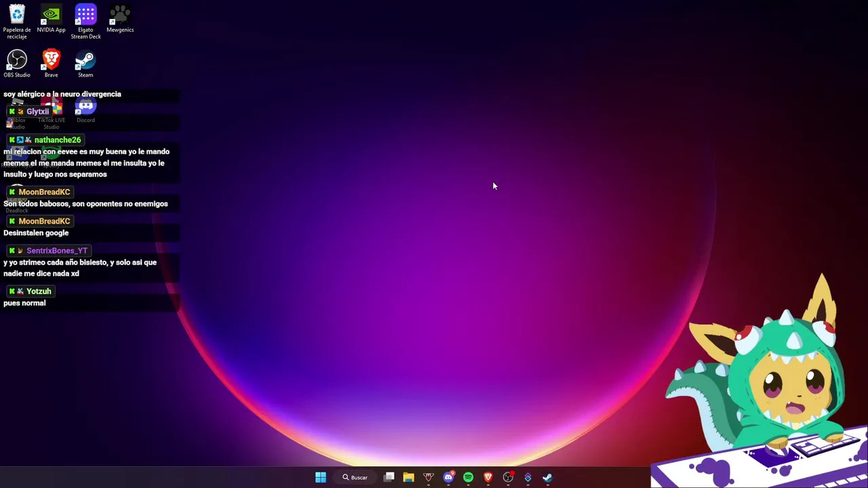
Task: Click the 'mi relacion con eevee' chat message
Action: 86,163
